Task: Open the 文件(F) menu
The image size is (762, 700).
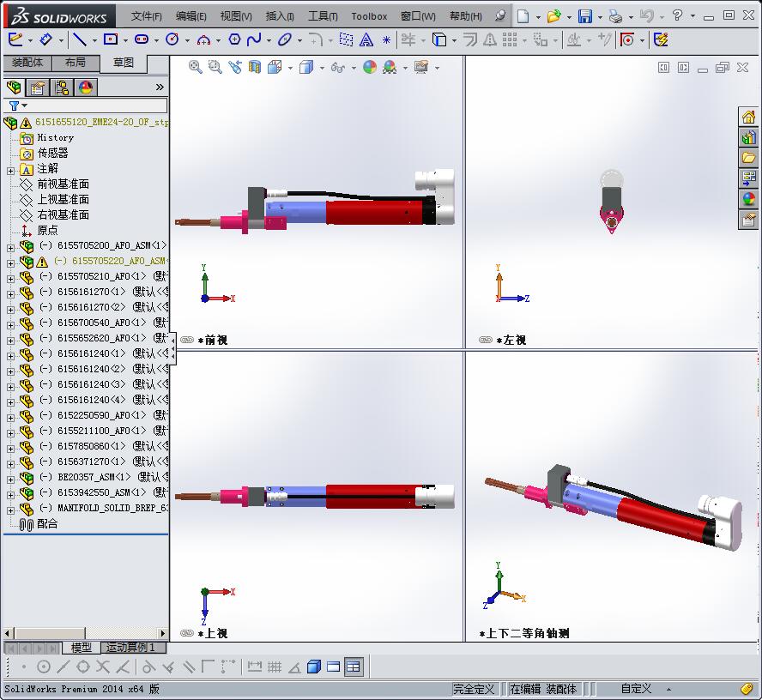Action: (x=146, y=16)
